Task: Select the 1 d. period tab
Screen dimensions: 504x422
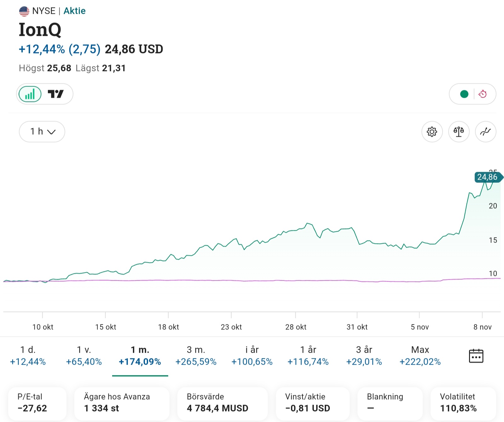Action: click(28, 356)
